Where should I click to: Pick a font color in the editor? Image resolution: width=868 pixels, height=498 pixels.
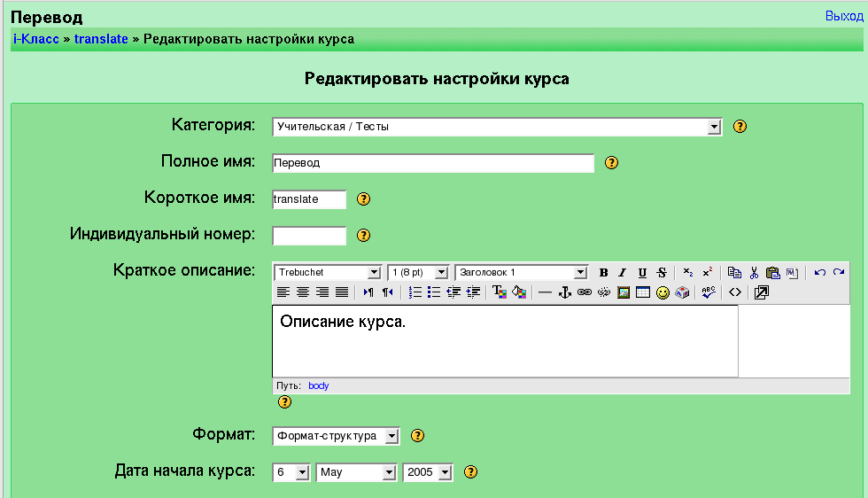point(500,292)
